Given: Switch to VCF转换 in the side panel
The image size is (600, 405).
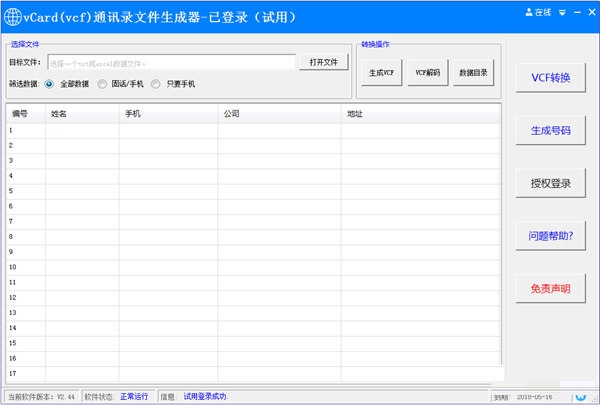Looking at the screenshot, I should pos(551,79).
